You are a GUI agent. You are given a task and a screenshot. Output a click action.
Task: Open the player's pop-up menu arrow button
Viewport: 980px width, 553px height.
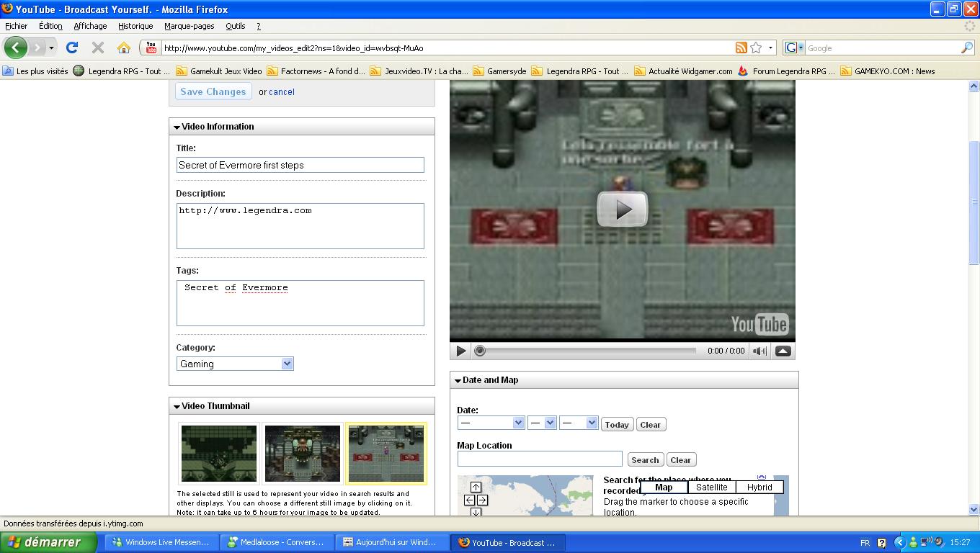pyautogui.click(x=783, y=351)
